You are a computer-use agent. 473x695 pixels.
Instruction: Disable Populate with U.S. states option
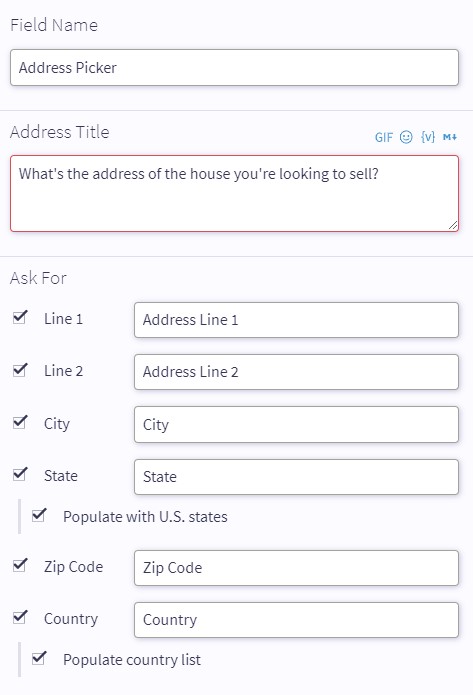coord(39,515)
